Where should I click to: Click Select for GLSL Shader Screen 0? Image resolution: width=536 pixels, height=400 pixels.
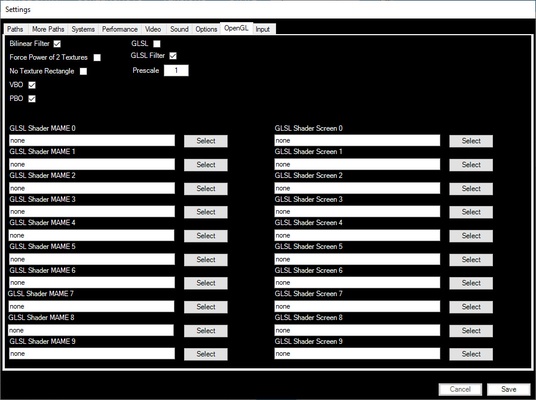(471, 141)
